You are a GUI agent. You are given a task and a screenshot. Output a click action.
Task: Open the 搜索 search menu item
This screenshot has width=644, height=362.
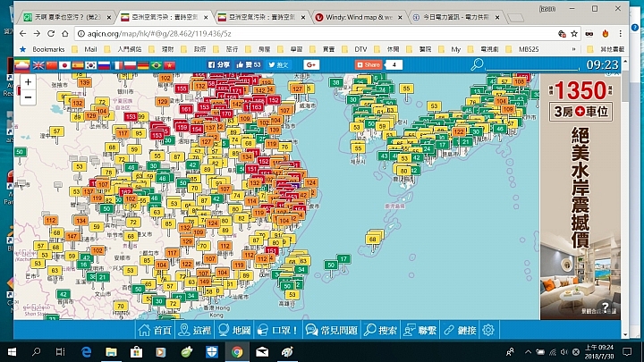(380, 330)
